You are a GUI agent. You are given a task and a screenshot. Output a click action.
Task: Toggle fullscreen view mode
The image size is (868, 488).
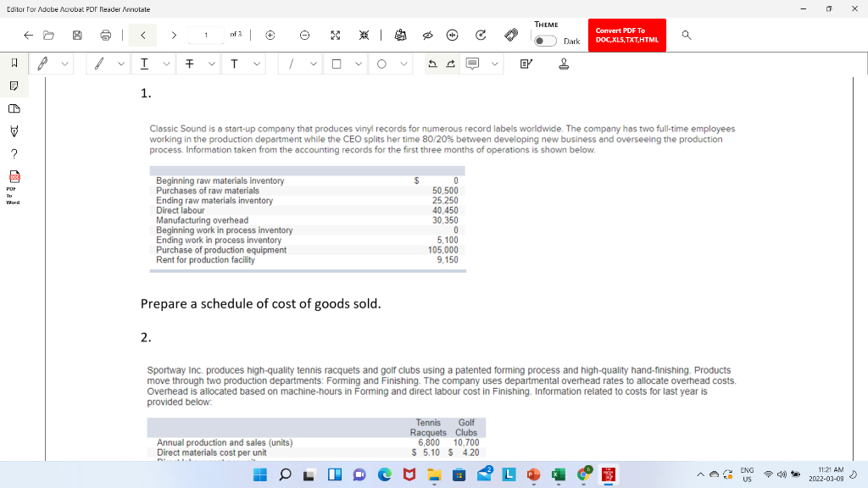(x=335, y=35)
